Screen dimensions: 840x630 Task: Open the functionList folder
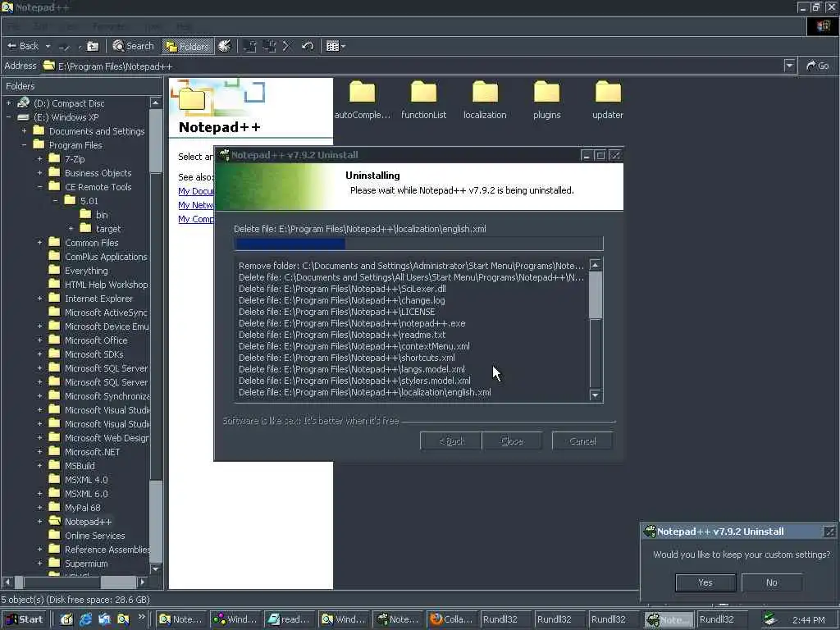tap(424, 100)
